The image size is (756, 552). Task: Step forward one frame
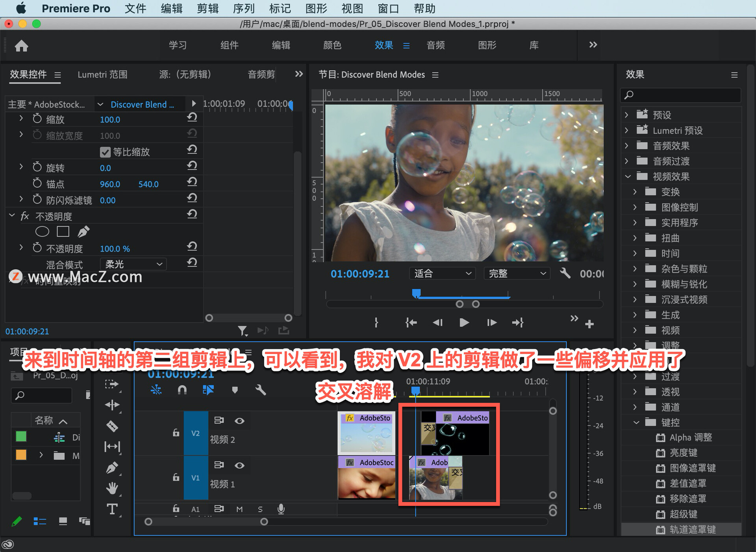(x=491, y=323)
